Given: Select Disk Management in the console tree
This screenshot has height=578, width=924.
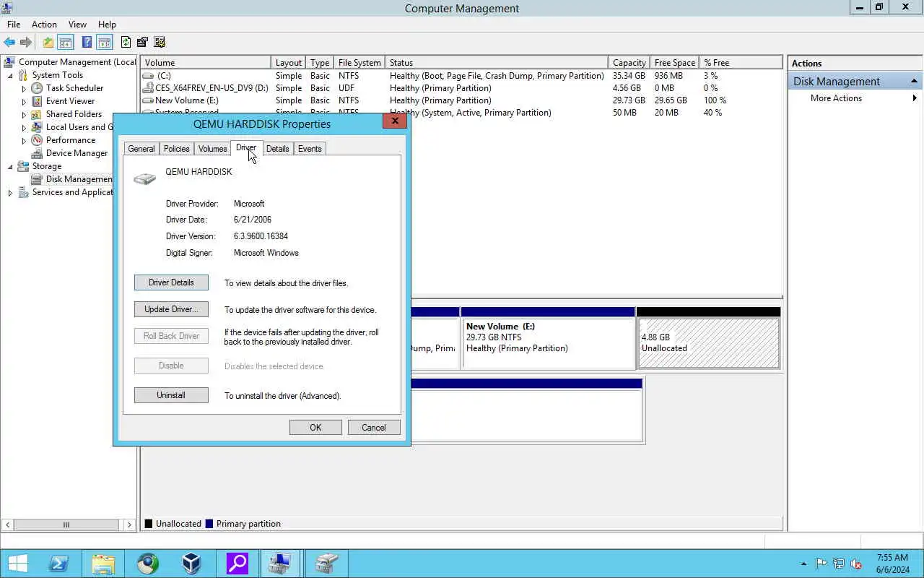Looking at the screenshot, I should (x=79, y=179).
